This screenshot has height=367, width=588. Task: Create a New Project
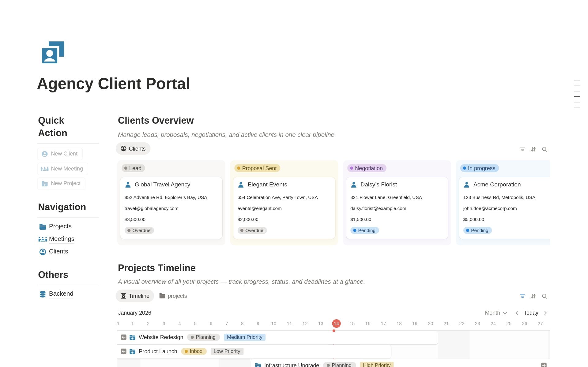(x=61, y=184)
